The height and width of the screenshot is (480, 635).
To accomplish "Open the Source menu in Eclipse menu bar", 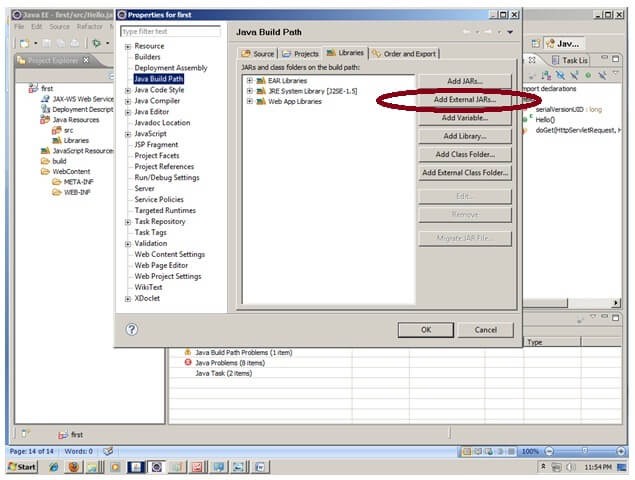I will coord(60,26).
